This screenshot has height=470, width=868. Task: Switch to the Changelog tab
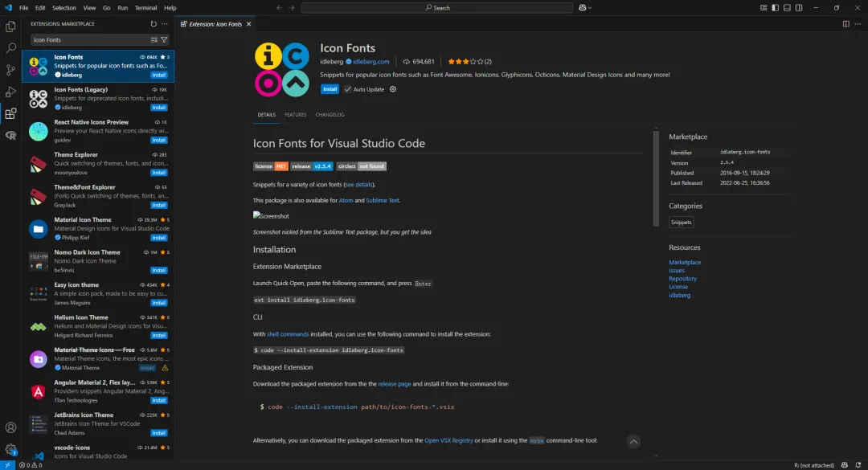[330, 115]
